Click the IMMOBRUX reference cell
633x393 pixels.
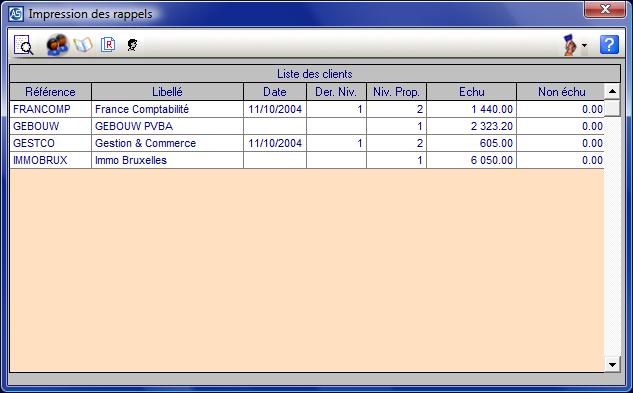coord(50,160)
